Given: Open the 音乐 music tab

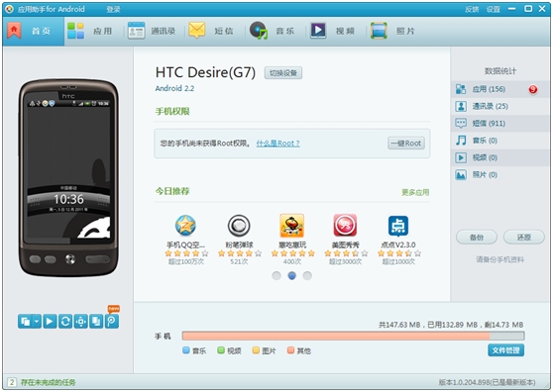Looking at the screenshot, I should click(x=272, y=31).
